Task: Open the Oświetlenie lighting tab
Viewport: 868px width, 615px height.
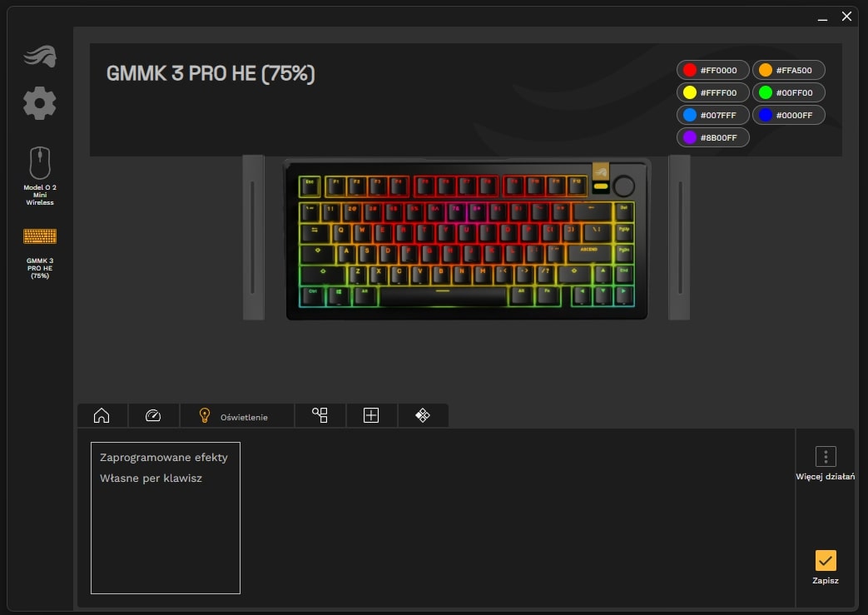Action: click(x=237, y=416)
